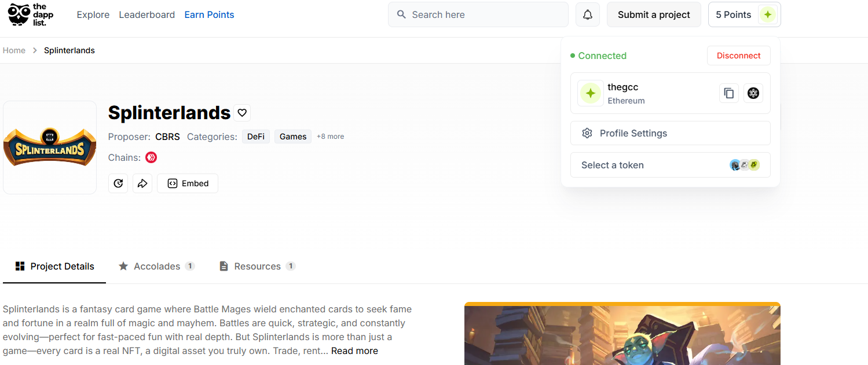Click the Splinterlands title heading
The width and height of the screenshot is (868, 365).
click(169, 112)
